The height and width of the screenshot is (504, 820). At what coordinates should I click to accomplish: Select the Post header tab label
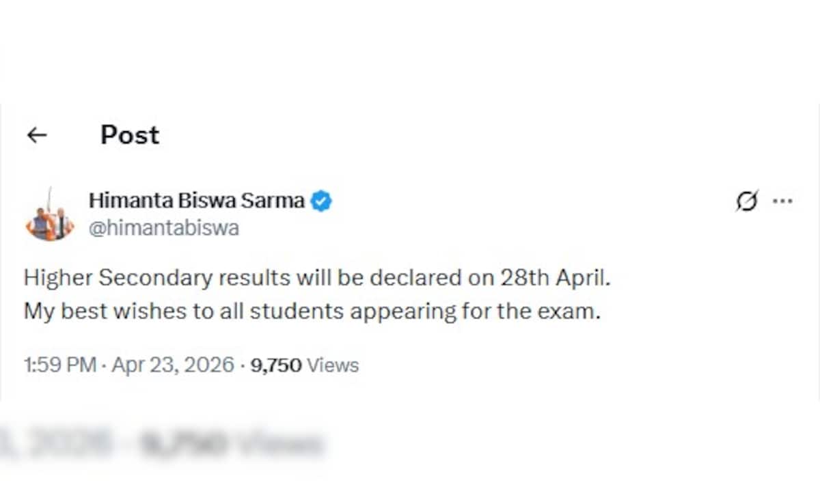click(129, 135)
